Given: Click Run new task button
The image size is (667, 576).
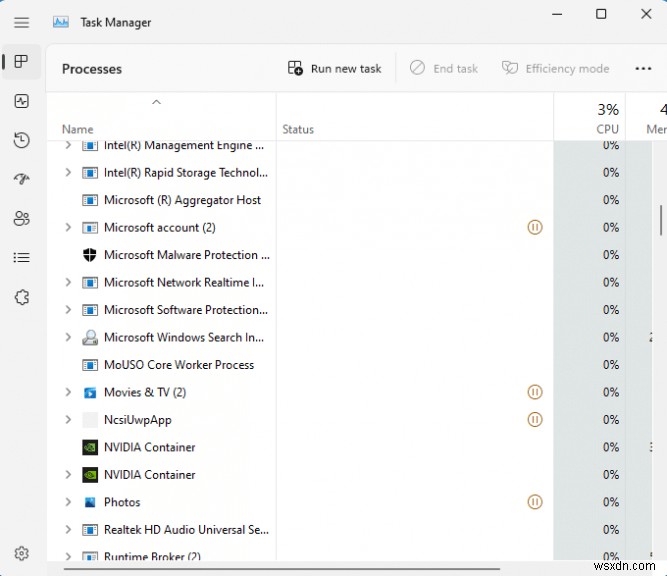Looking at the screenshot, I should point(334,68).
